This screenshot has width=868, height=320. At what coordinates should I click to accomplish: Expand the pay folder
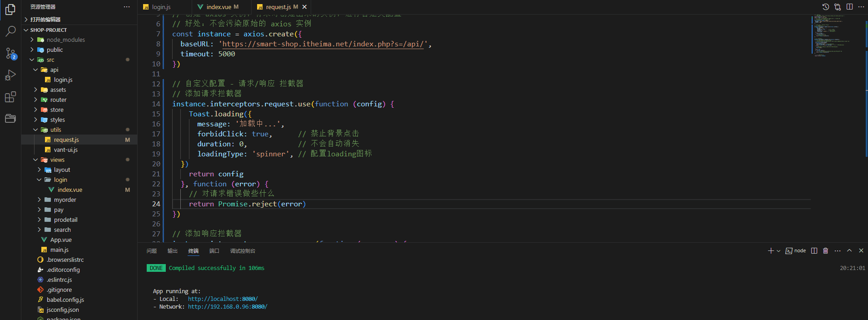pos(79,210)
